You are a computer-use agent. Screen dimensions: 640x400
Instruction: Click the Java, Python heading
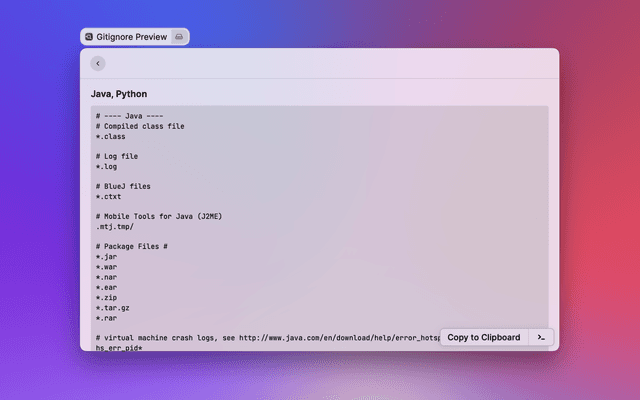tap(119, 94)
